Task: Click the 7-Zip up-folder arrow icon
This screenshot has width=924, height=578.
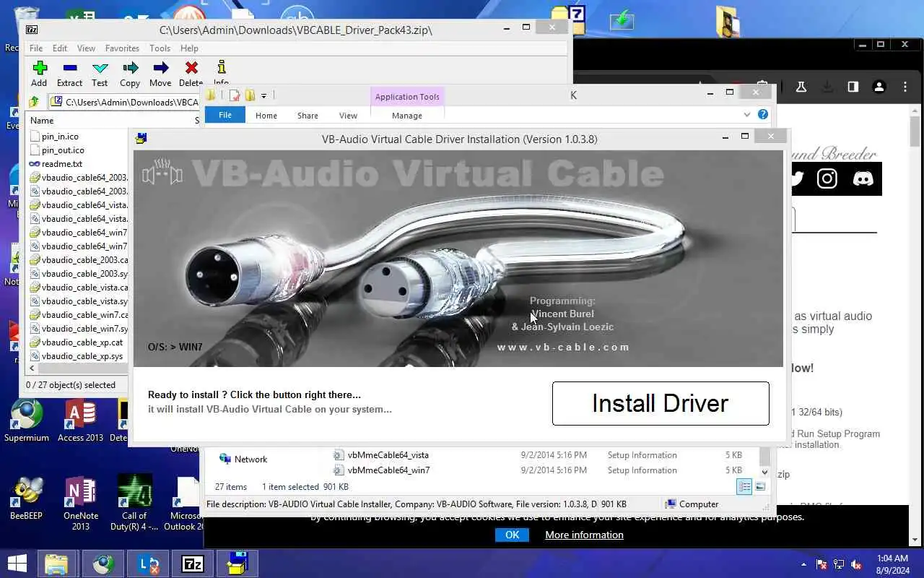Action: (34, 102)
